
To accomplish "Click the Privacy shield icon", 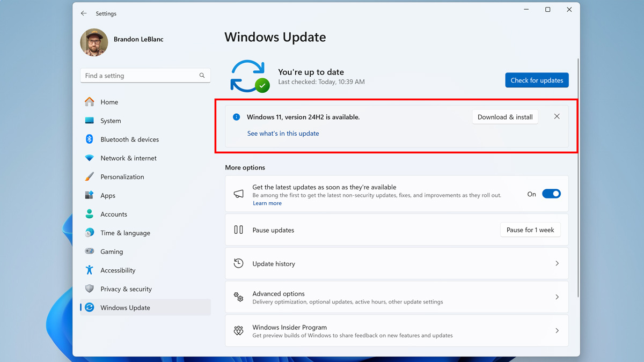I will pyautogui.click(x=90, y=289).
